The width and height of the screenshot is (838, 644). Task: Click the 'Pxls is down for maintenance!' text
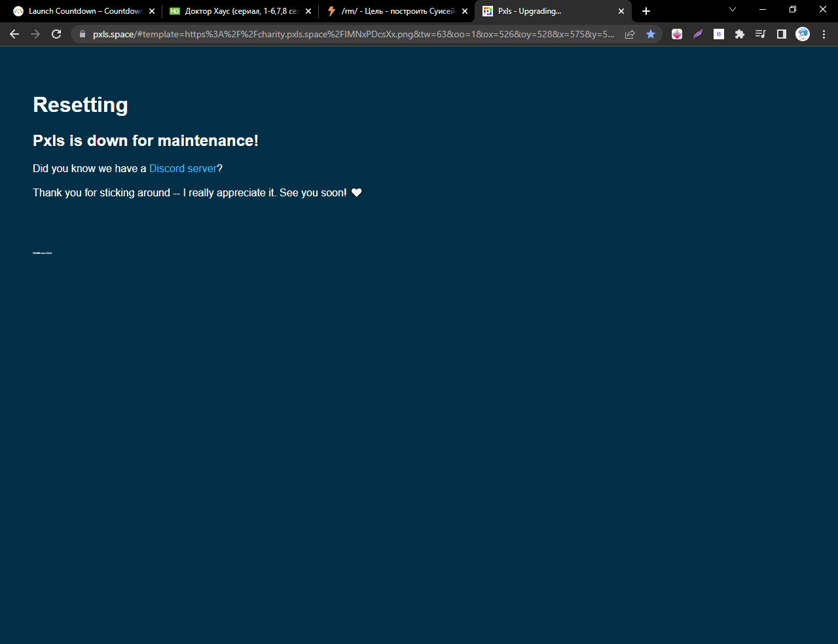click(x=145, y=141)
